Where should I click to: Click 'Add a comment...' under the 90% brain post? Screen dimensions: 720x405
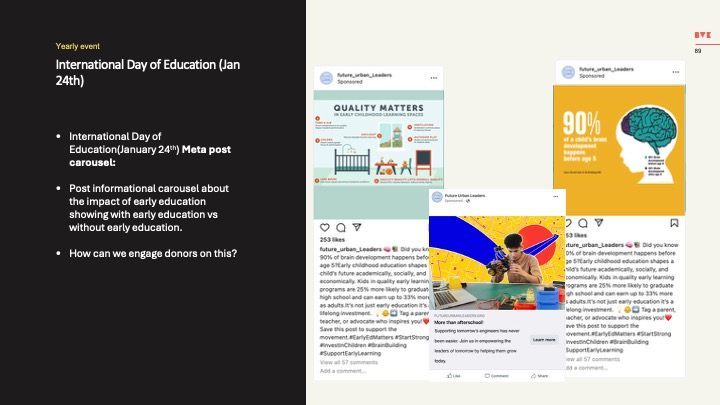pos(586,367)
